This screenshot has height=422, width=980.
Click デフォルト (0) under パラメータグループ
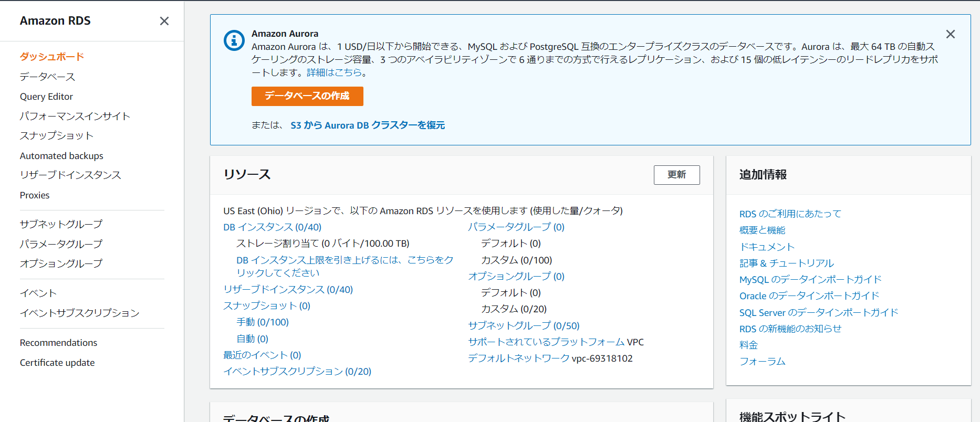[x=510, y=244]
